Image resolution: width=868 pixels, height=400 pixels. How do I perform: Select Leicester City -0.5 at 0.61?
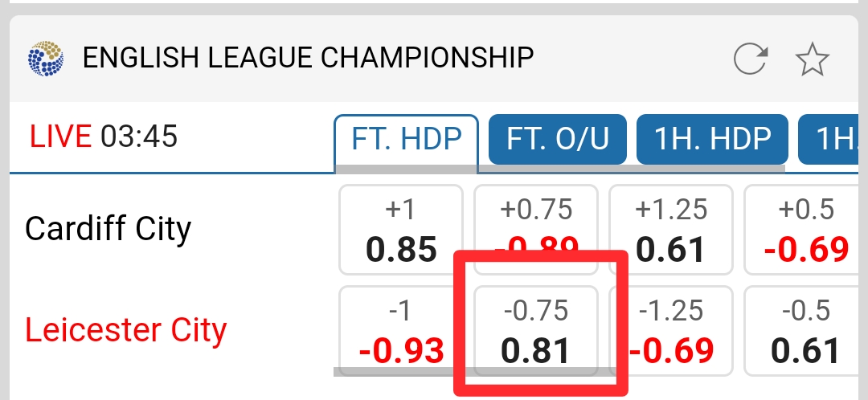pyautogui.click(x=805, y=330)
